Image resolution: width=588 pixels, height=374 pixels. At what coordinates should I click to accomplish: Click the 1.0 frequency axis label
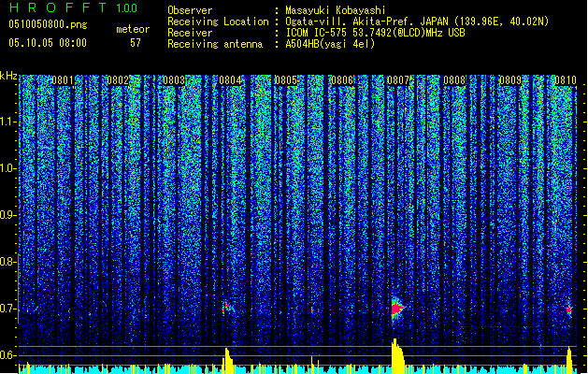[x=7, y=168]
